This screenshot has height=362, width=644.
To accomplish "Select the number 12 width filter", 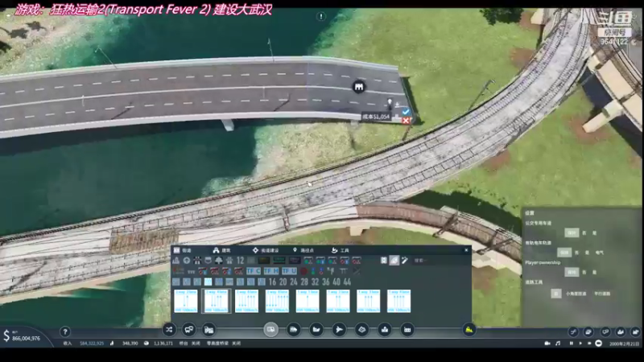I will pyautogui.click(x=240, y=260).
